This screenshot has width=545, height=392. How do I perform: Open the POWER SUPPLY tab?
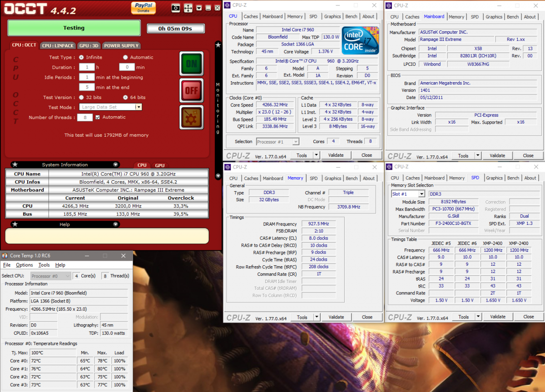point(121,46)
